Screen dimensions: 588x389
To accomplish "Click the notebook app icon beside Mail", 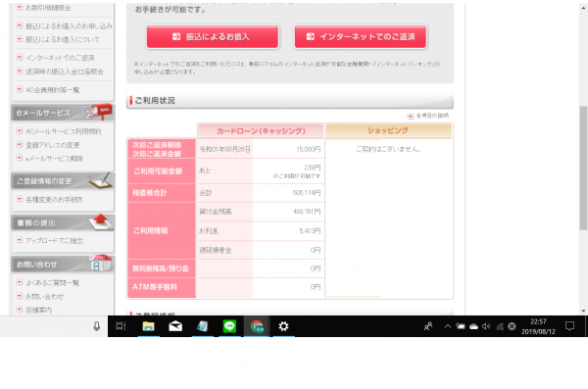I will (203, 326).
